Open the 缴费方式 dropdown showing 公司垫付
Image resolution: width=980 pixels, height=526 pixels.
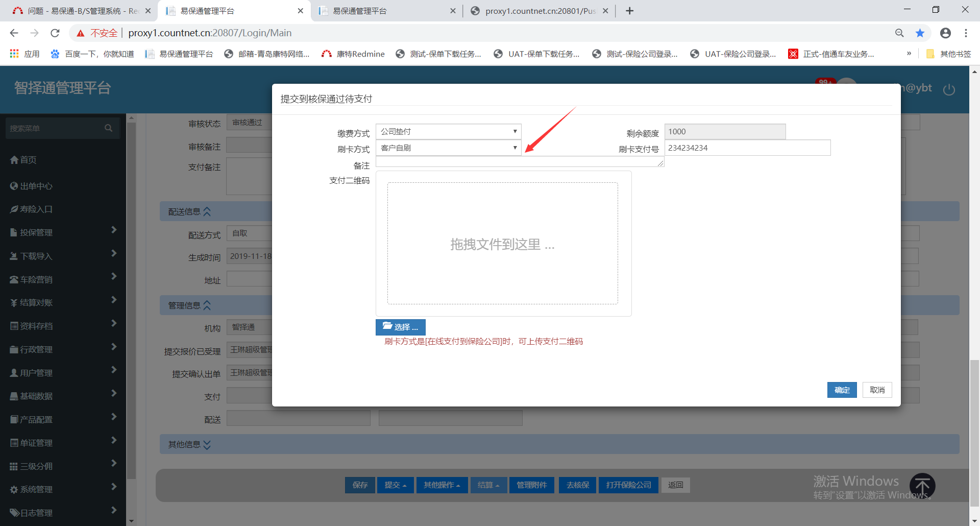pos(448,131)
